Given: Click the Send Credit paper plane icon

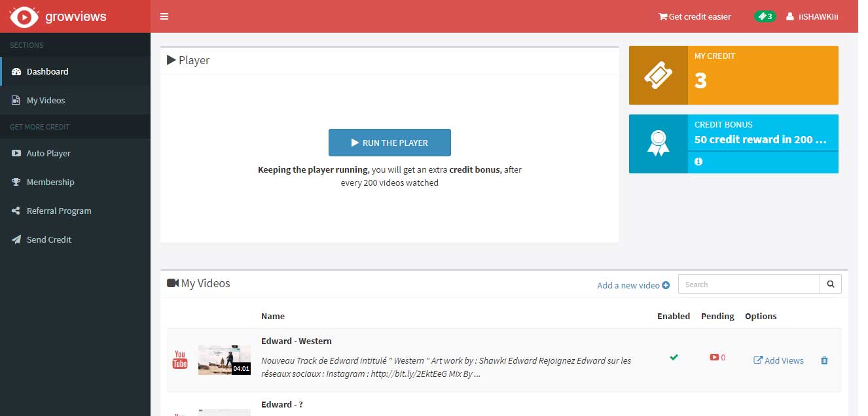Looking at the screenshot, I should 16,239.
